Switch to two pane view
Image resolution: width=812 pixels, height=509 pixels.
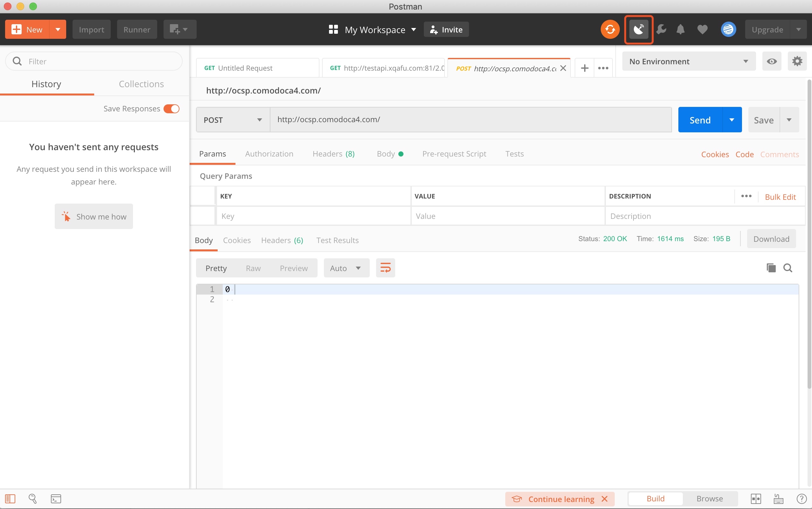tap(756, 499)
